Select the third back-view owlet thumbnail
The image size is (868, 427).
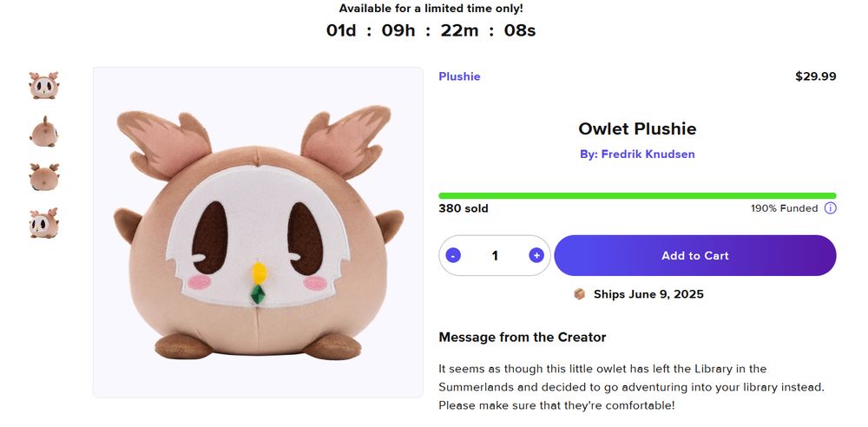pos(43,177)
